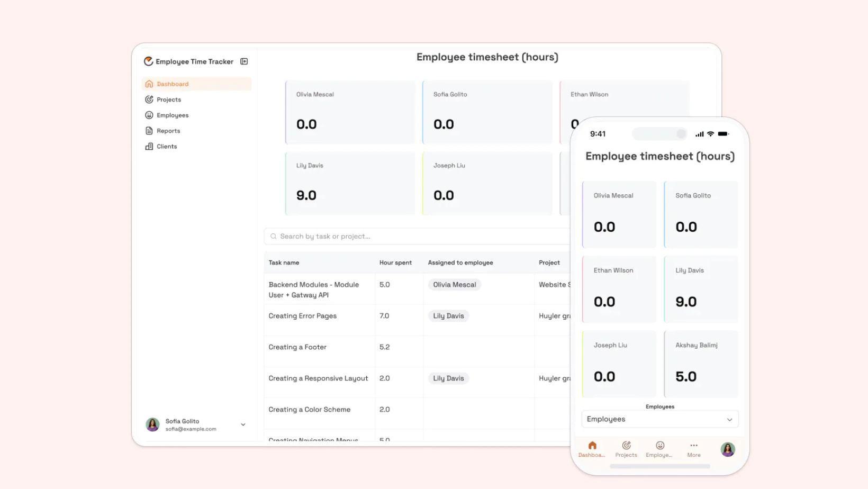The width and height of the screenshot is (868, 489).
Task: Click the Employees smiley icon in sidebar
Action: coord(149,115)
